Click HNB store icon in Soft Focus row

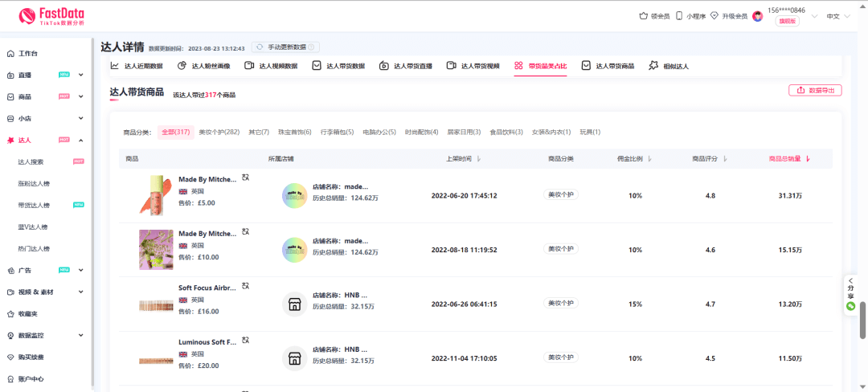[x=294, y=304]
